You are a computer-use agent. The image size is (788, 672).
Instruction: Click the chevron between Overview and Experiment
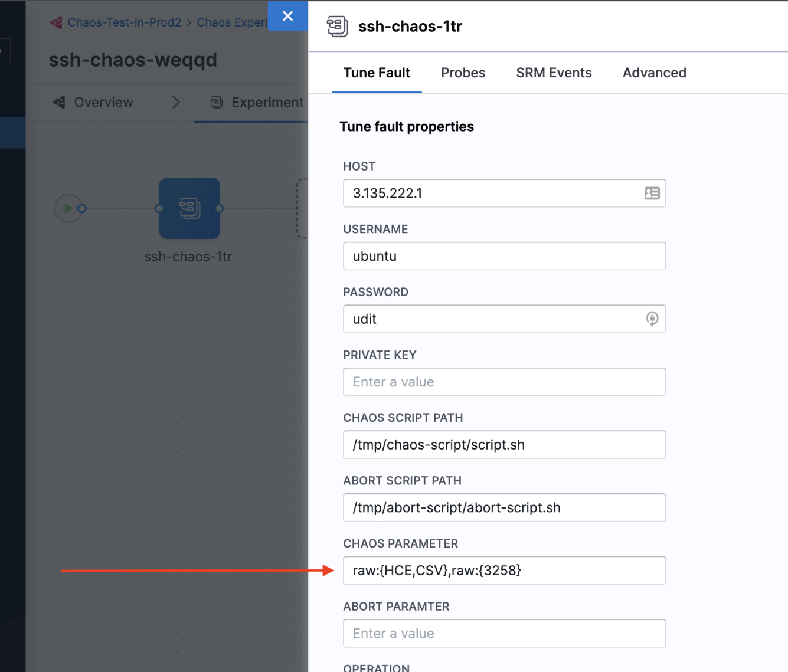[176, 102]
